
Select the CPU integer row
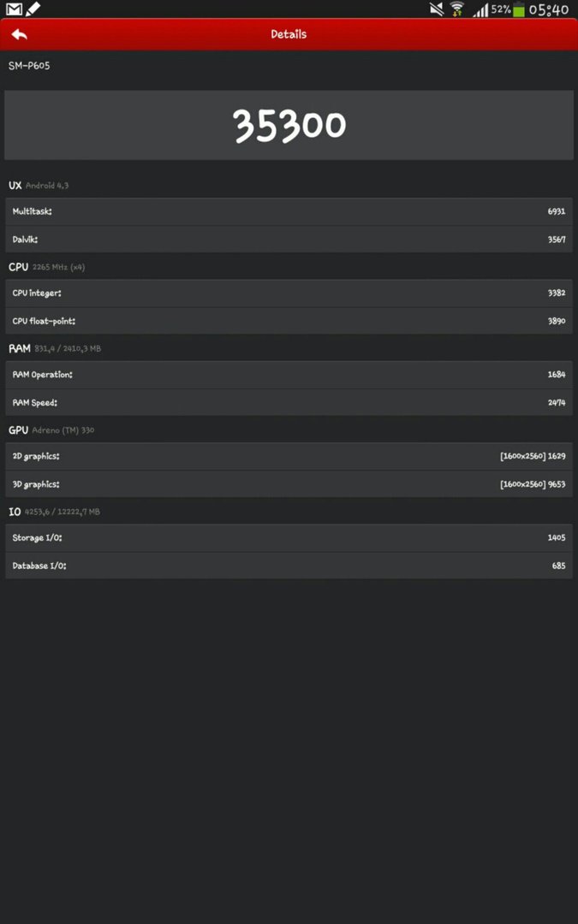[289, 293]
